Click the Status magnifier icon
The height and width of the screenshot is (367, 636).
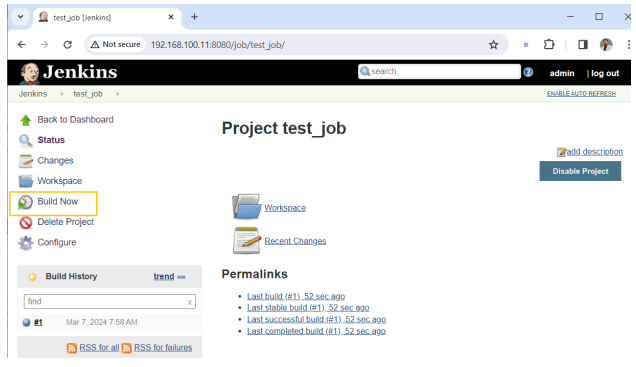[x=26, y=140]
